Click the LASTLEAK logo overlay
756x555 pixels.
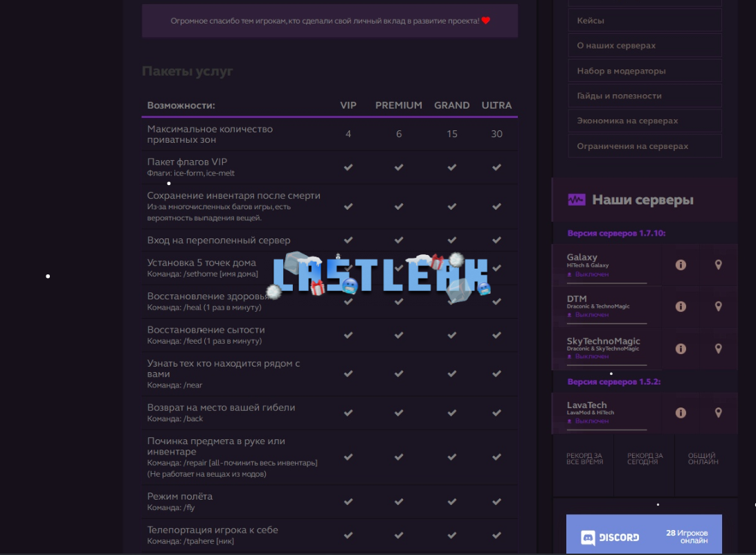click(381, 275)
